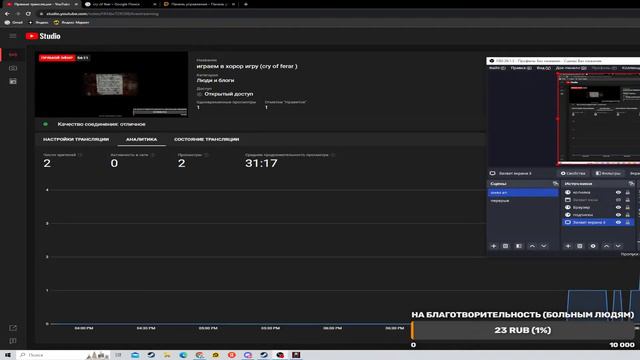Lock the Браузер source in OBS

pyautogui.click(x=628, y=207)
